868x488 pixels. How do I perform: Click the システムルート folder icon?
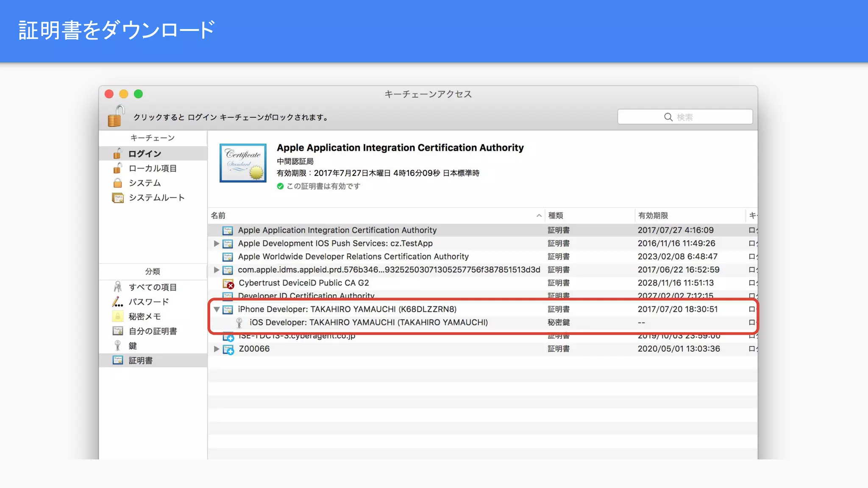[x=118, y=198]
